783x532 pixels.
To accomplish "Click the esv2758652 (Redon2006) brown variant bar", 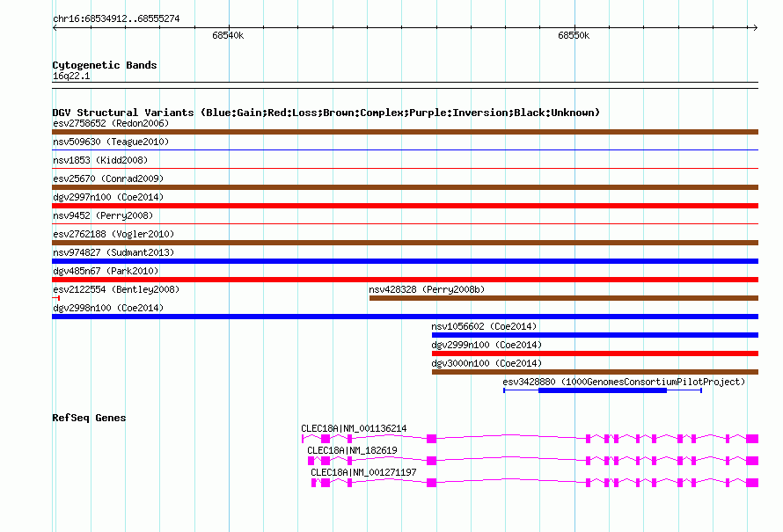I will [405, 132].
